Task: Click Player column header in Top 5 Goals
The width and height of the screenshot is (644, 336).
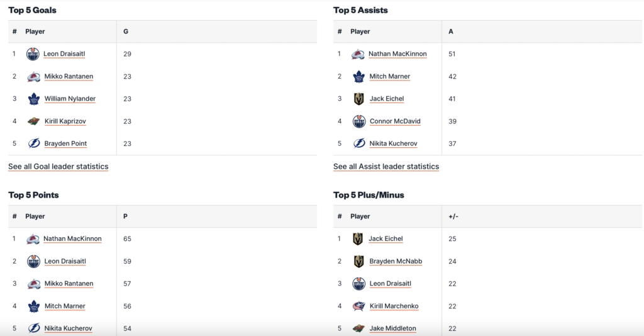Action: point(35,31)
